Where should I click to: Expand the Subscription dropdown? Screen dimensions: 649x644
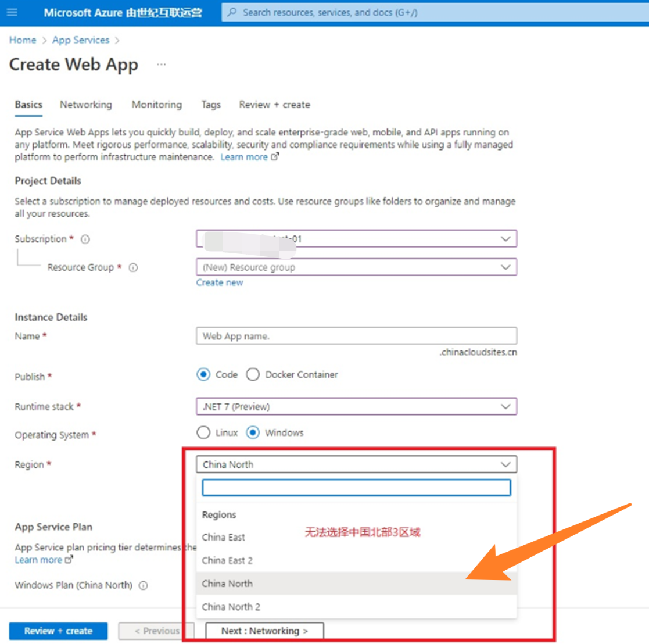[505, 239]
